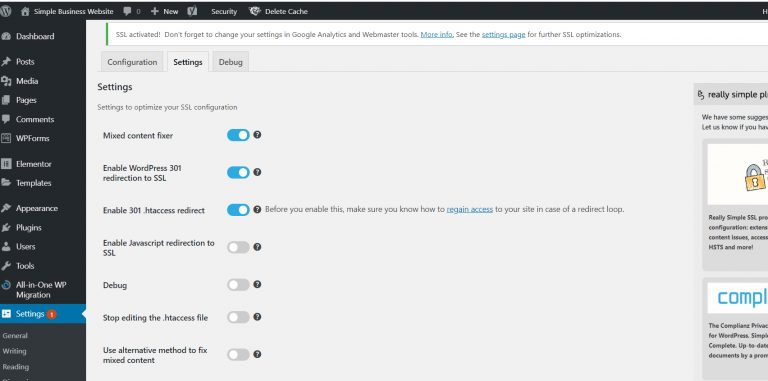Viewport: 768px width, 381px height.
Task: Click the WordPress logo icon
Action: coord(5,11)
